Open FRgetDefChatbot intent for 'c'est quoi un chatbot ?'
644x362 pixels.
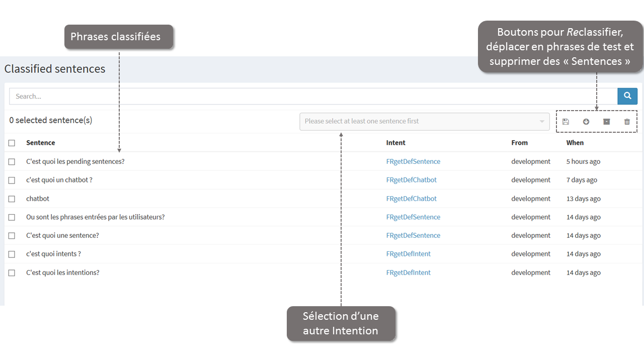[x=412, y=180]
